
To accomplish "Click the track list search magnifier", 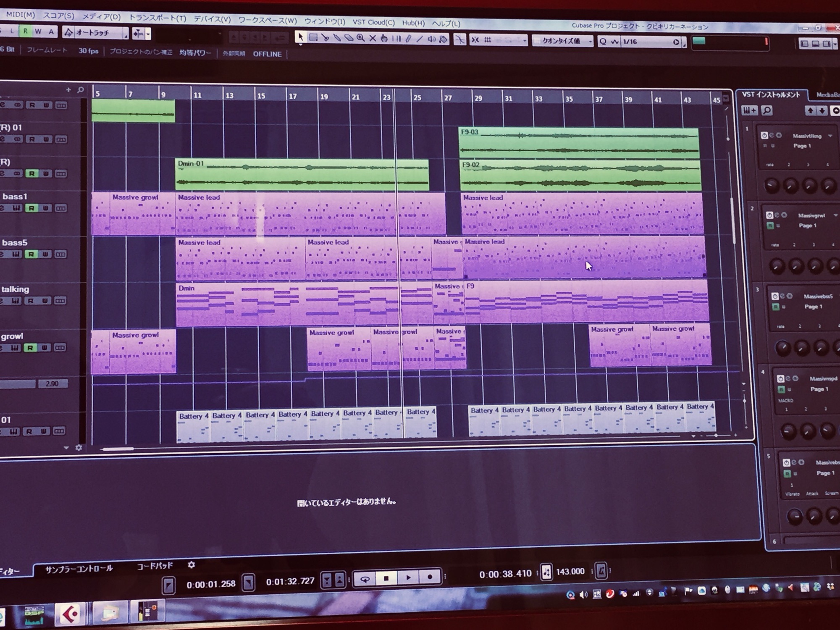I will (x=81, y=90).
